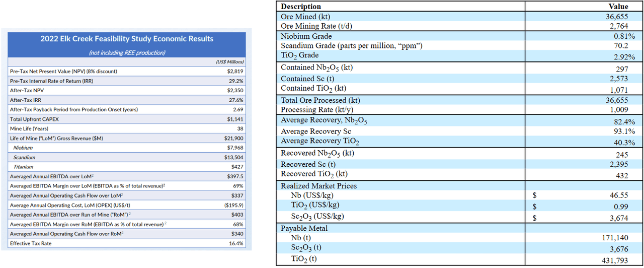The image size is (644, 268).
Task: Select the Life of Mine Gross Revenue label
Action: click(56, 138)
